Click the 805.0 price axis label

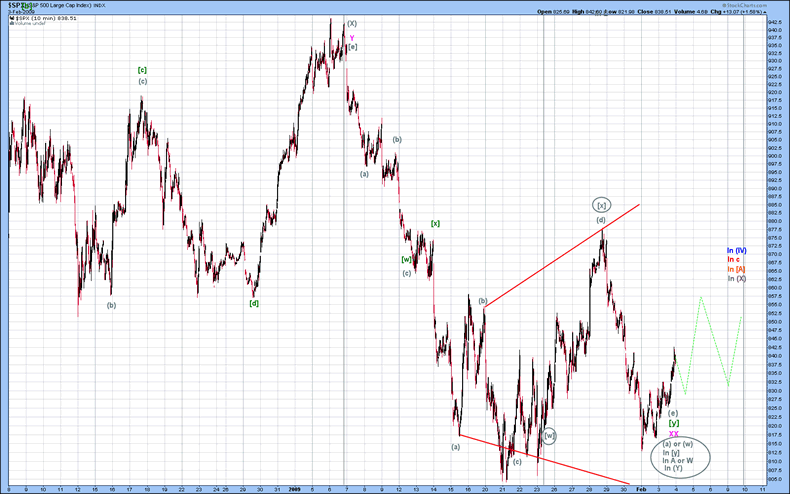(775, 479)
